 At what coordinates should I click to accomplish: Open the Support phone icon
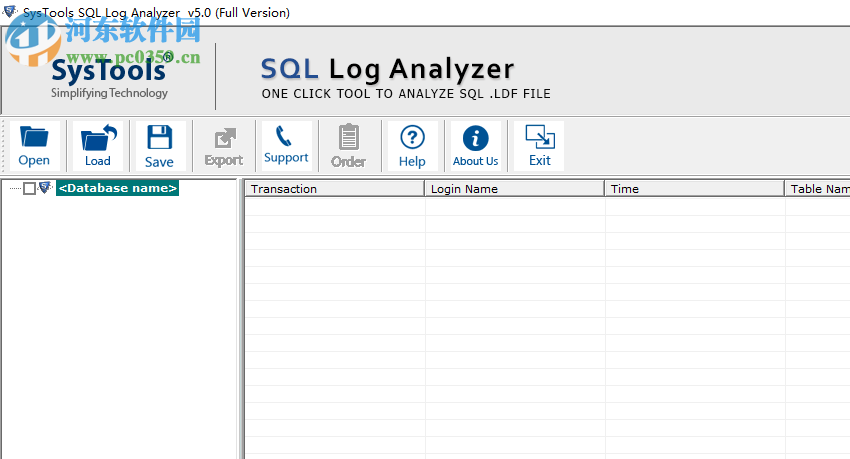click(x=286, y=146)
